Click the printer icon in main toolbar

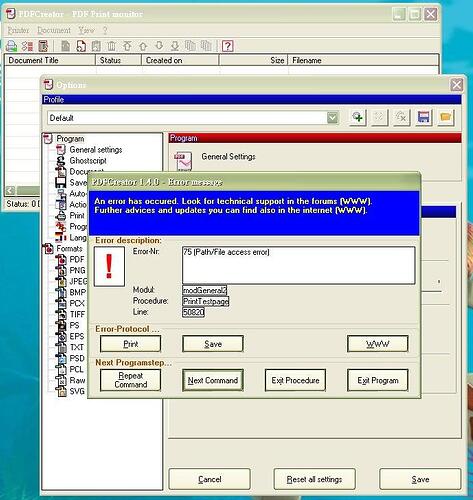coord(12,46)
